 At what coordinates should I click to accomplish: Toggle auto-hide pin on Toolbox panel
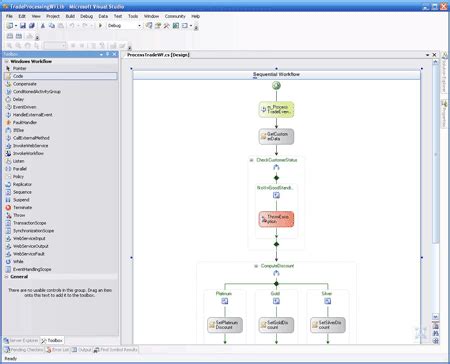108,54
